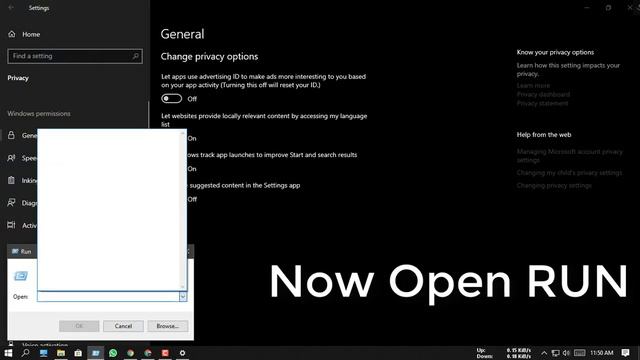Click the magnifier icon in Find a setting
The height and width of the screenshot is (360, 640).
point(136,56)
